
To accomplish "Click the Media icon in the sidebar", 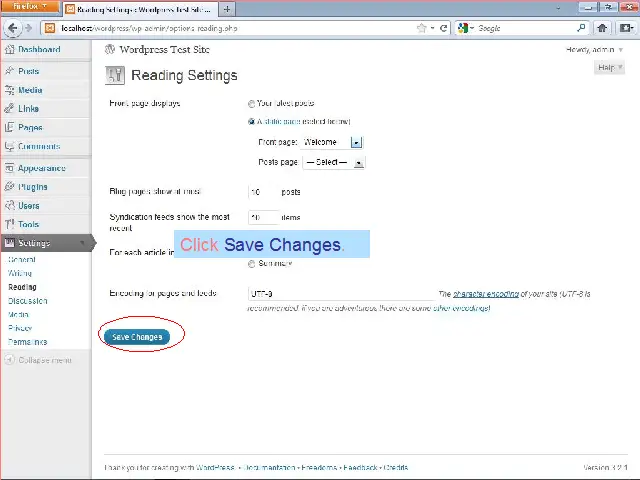I will pos(10,90).
